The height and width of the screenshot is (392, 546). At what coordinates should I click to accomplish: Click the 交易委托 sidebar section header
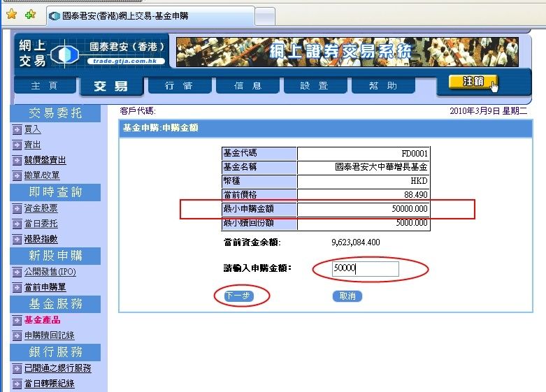[55, 113]
